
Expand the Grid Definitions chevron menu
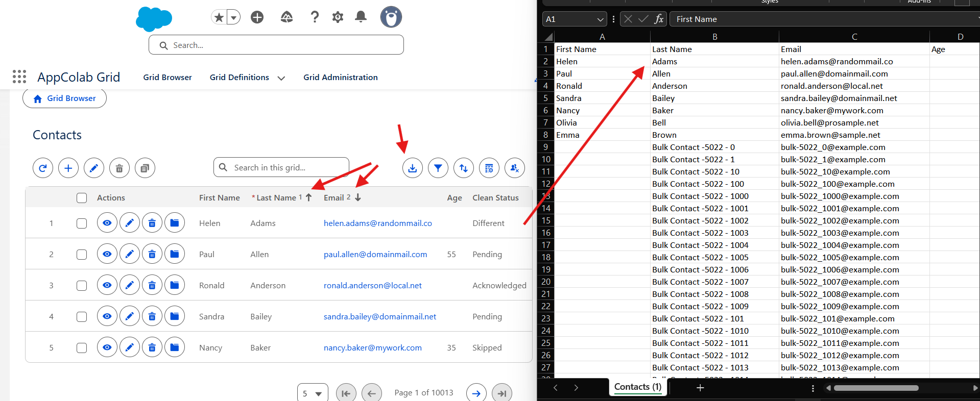[x=281, y=78]
